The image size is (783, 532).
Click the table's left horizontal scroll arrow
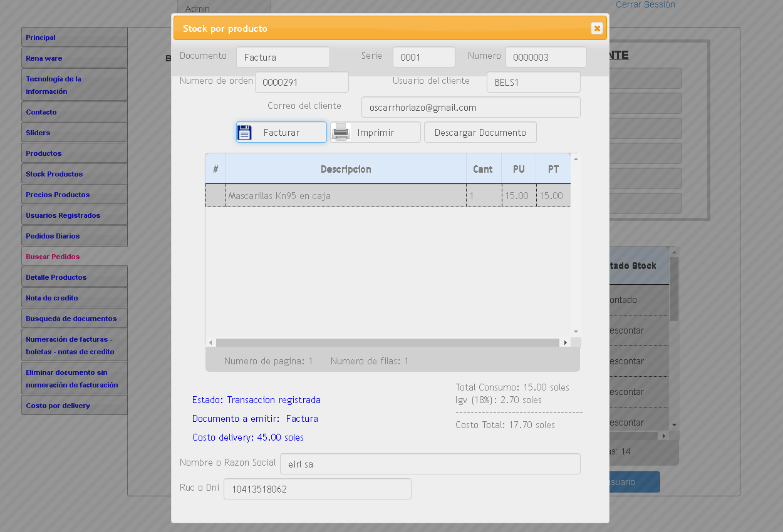point(210,342)
